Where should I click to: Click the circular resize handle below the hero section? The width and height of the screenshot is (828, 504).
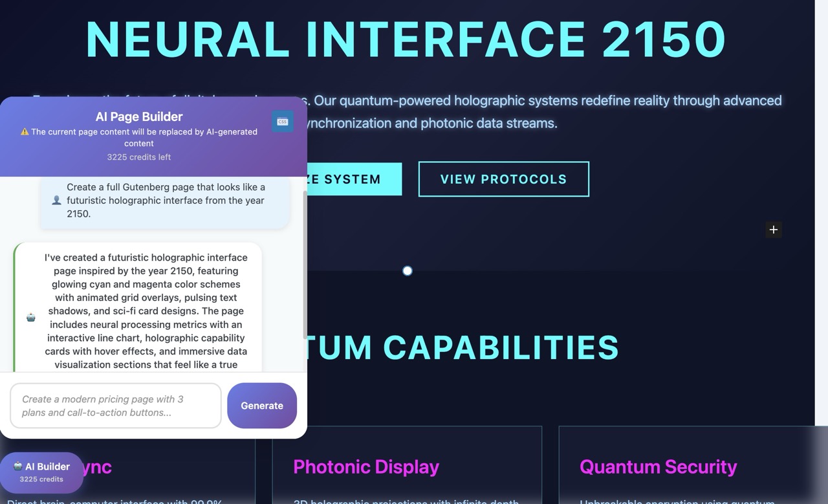click(408, 271)
